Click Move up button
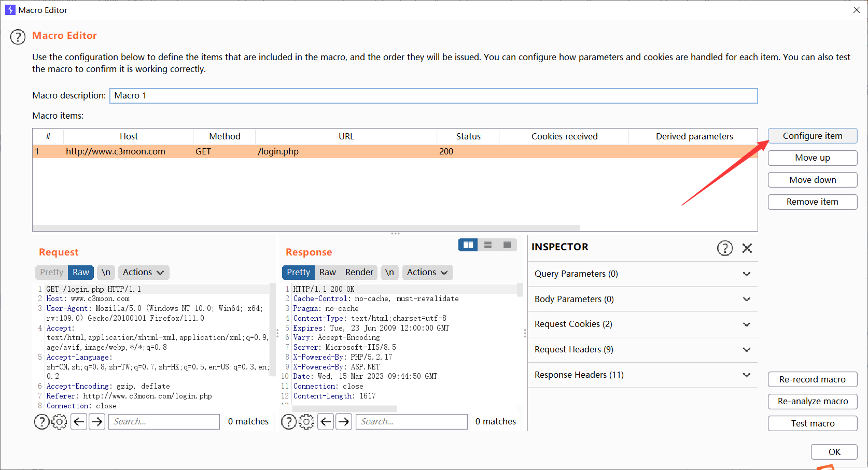This screenshot has height=470, width=868. [813, 158]
